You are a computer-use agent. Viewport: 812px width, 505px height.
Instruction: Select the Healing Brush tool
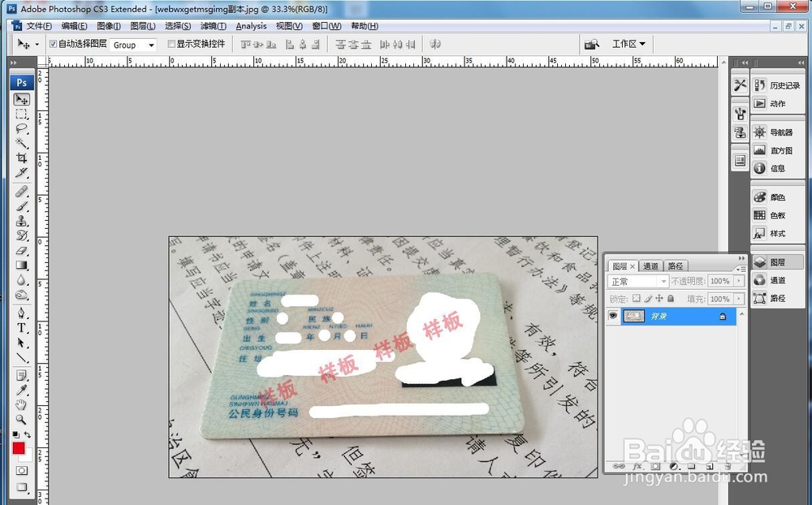click(22, 192)
